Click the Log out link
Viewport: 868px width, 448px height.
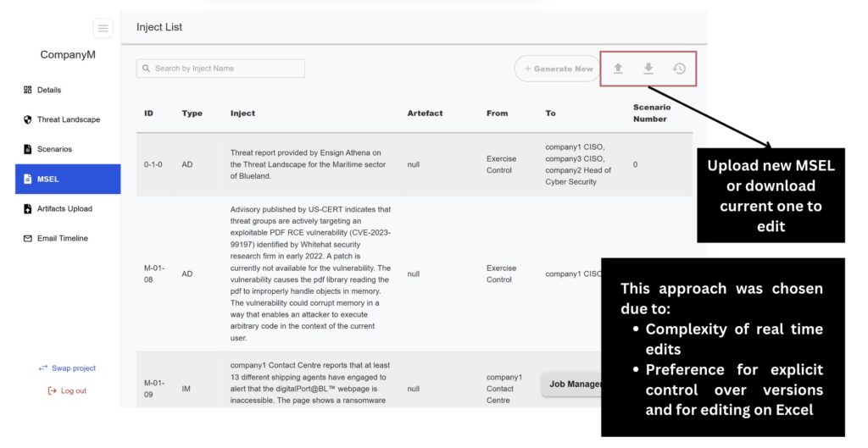click(67, 390)
